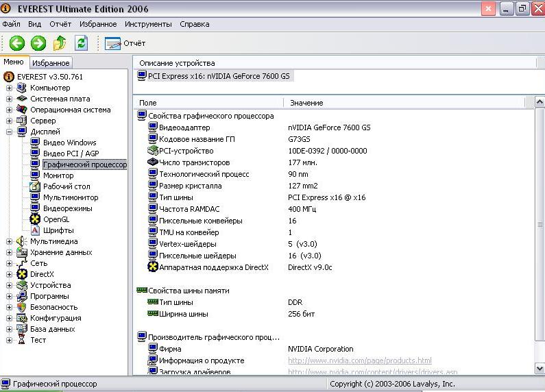
Task: Select the Мультимонитор tree item
Action: click(71, 197)
